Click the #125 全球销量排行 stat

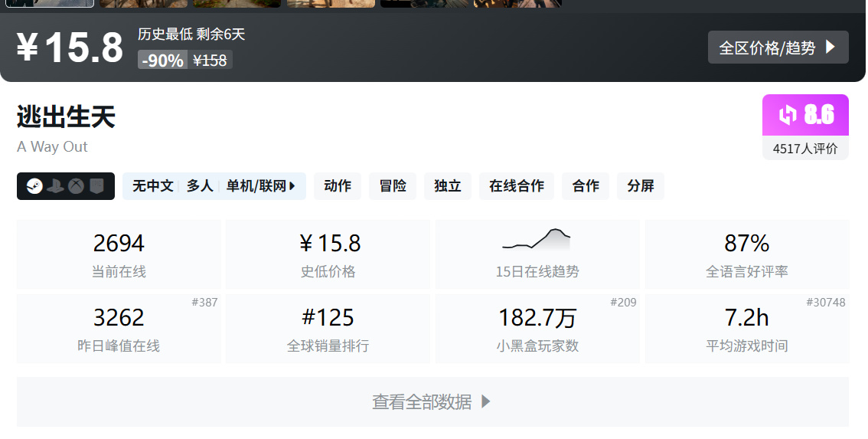pos(328,329)
